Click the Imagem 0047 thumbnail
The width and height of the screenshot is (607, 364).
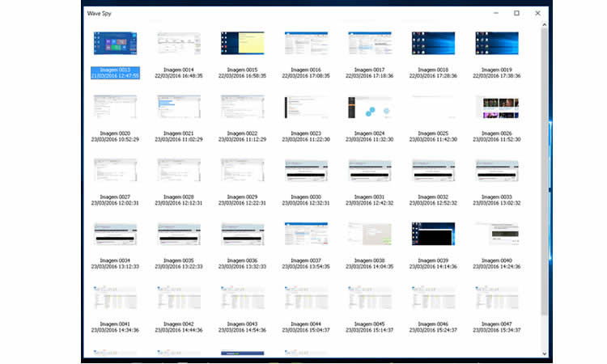point(497,297)
